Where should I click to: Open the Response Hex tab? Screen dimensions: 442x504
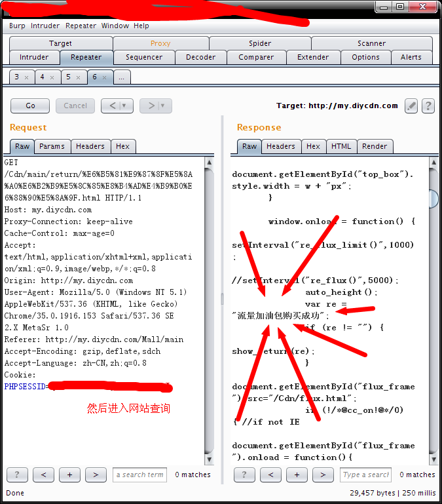(x=313, y=147)
